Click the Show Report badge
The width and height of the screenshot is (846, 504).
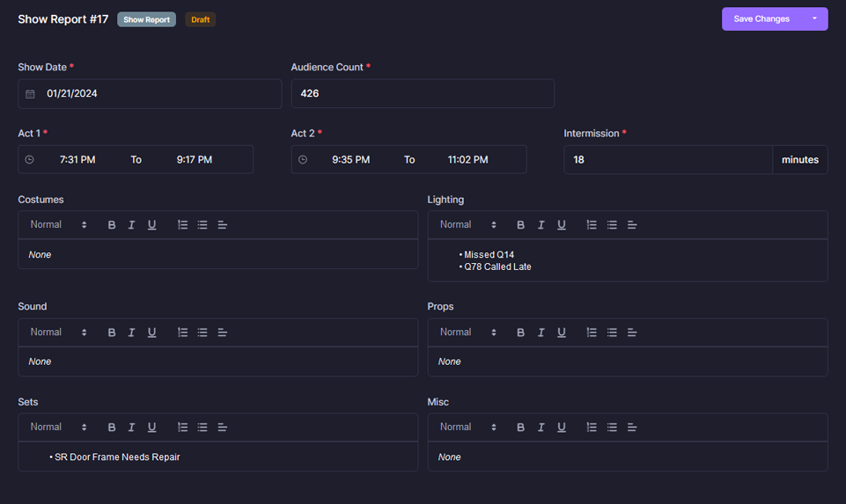tap(146, 19)
